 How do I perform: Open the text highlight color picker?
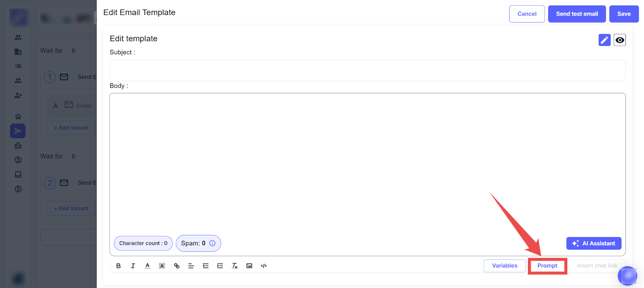[x=162, y=266]
